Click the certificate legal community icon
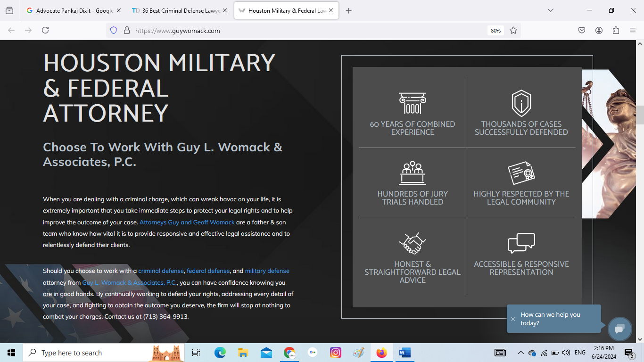The image size is (644, 362). 521,173
